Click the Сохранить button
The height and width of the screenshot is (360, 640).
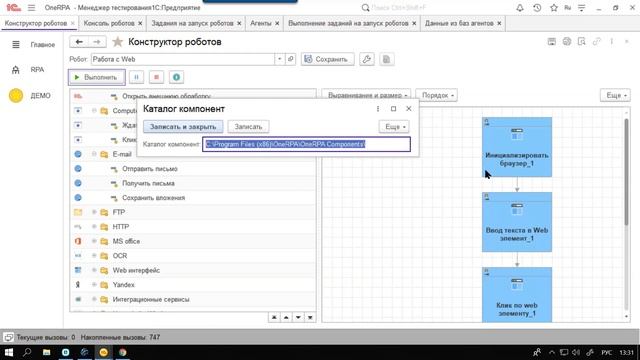328,59
